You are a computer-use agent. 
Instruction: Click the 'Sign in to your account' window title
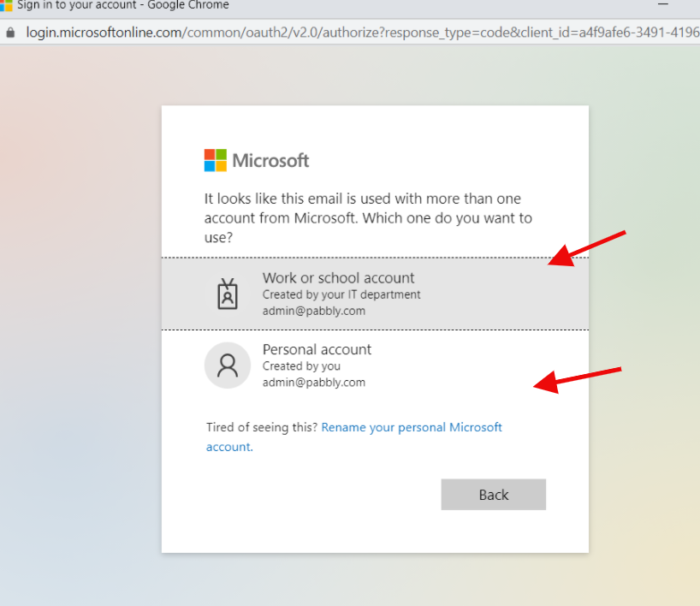pyautogui.click(x=122, y=5)
